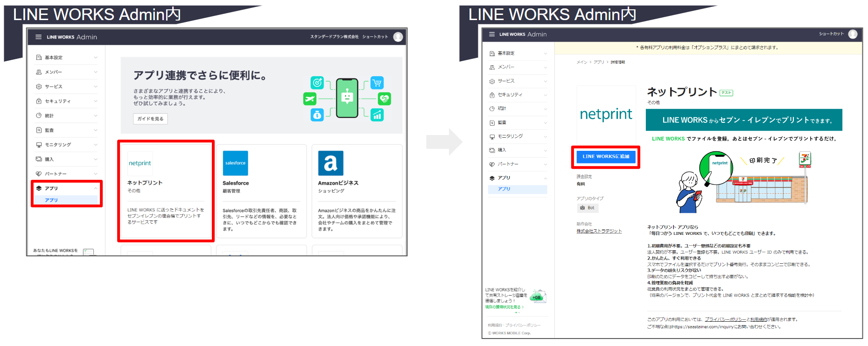Open 利用規約 link in app description

pos(759,319)
